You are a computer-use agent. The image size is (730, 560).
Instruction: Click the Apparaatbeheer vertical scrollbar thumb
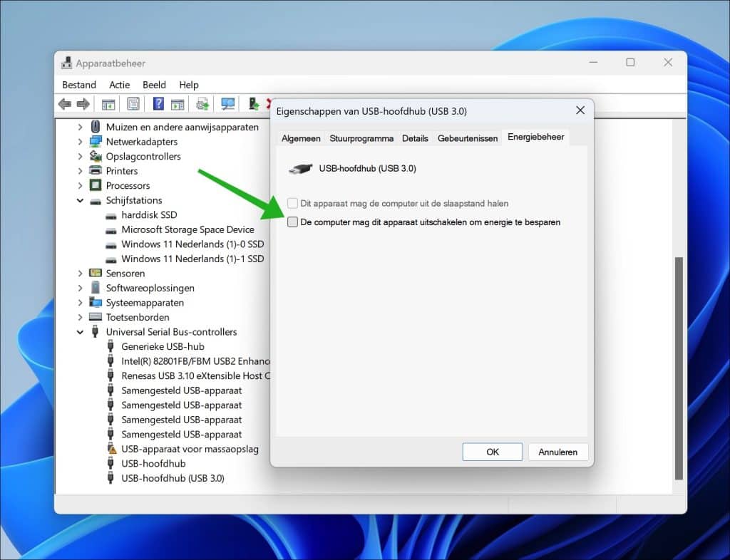tap(679, 368)
